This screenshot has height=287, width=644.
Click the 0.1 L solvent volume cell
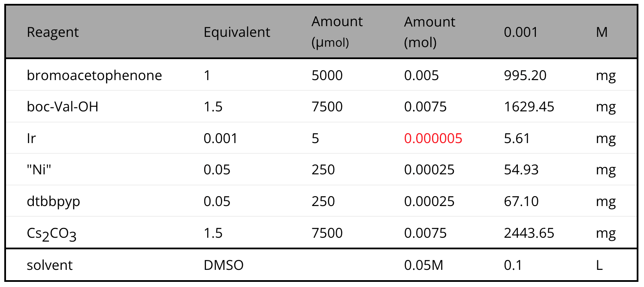point(513,265)
